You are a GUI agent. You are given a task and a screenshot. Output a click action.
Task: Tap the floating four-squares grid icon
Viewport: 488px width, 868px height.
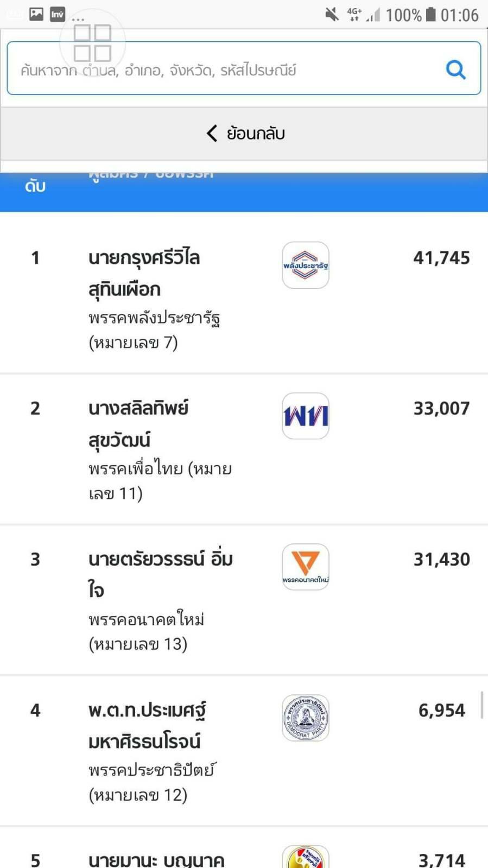point(92,42)
